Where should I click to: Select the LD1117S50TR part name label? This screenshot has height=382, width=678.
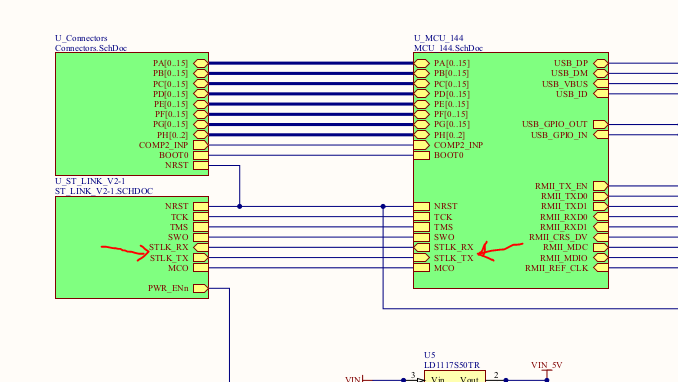[x=452, y=365]
